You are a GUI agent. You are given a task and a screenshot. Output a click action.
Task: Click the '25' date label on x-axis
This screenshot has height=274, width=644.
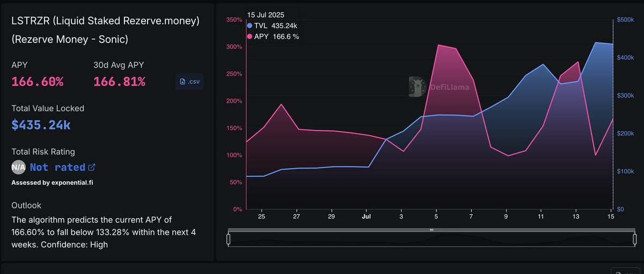click(x=261, y=216)
